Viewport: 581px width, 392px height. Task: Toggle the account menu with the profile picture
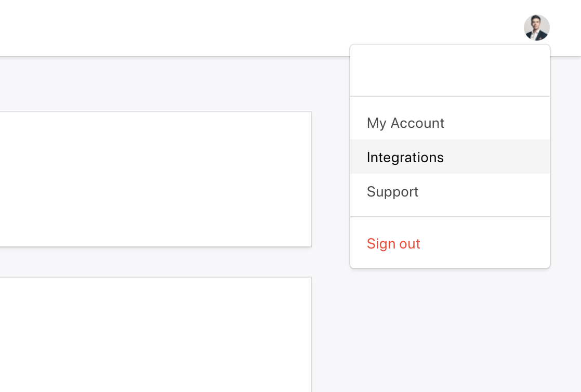tap(536, 28)
